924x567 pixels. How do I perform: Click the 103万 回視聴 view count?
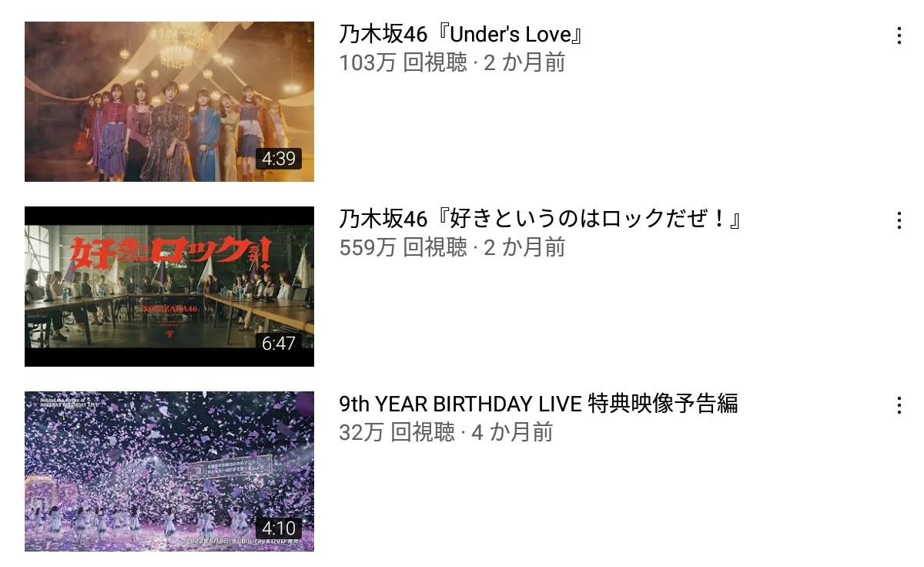click(403, 62)
